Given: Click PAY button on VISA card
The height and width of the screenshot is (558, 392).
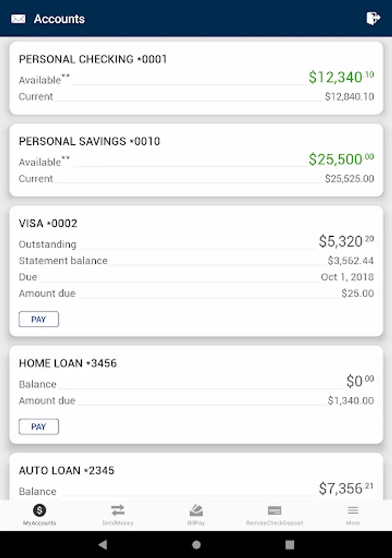Looking at the screenshot, I should coord(38,319).
